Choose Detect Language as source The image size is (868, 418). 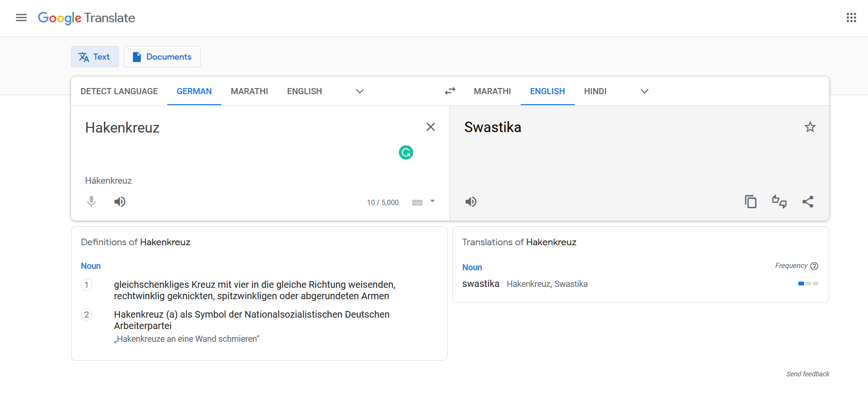pyautogui.click(x=119, y=91)
